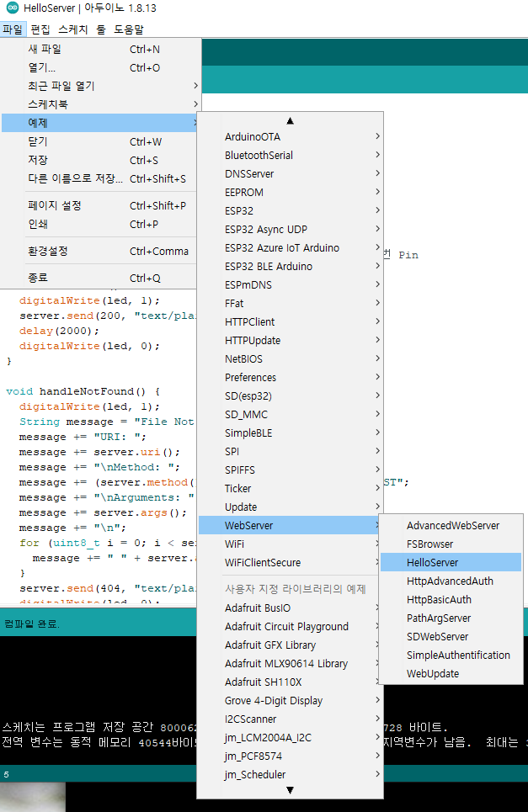Expand HTTPClient examples
The height and width of the screenshot is (812, 528).
[291, 322]
